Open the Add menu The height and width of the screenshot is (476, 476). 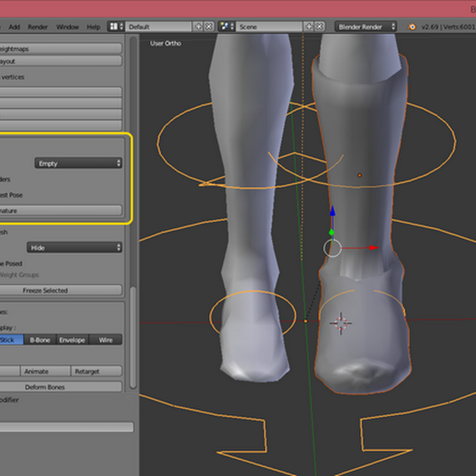[14, 27]
